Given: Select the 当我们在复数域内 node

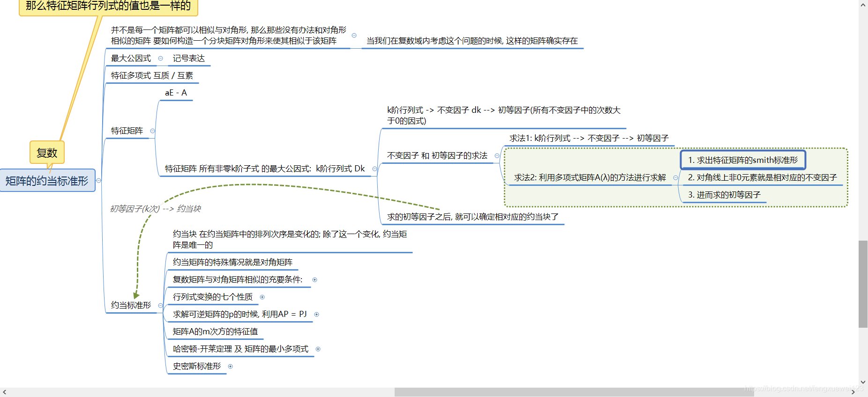Looking at the screenshot, I should [x=472, y=41].
